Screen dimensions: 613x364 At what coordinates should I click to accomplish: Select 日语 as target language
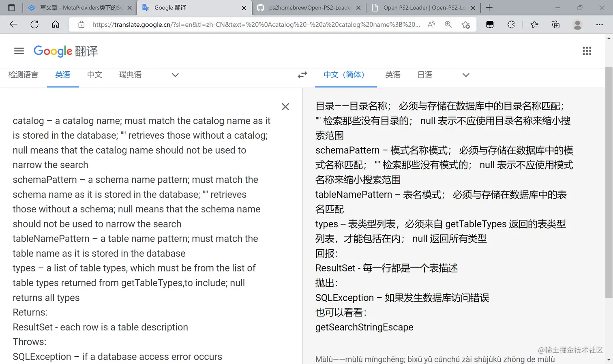pyautogui.click(x=425, y=75)
